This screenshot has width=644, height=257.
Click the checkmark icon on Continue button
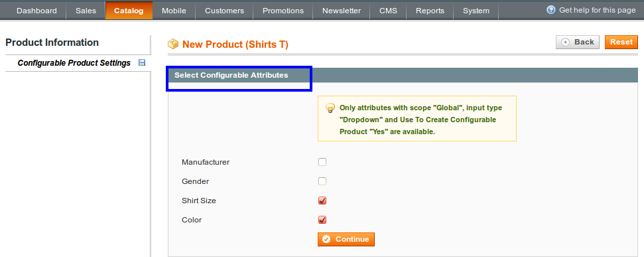326,239
